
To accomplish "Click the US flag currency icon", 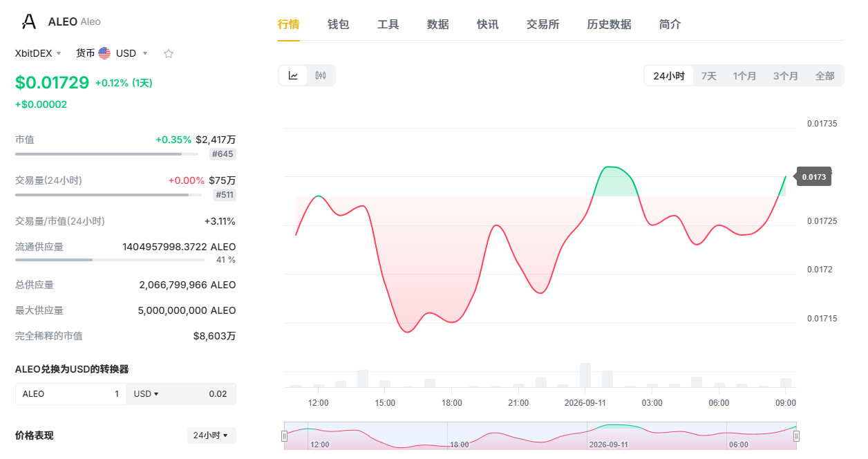I will coord(104,53).
